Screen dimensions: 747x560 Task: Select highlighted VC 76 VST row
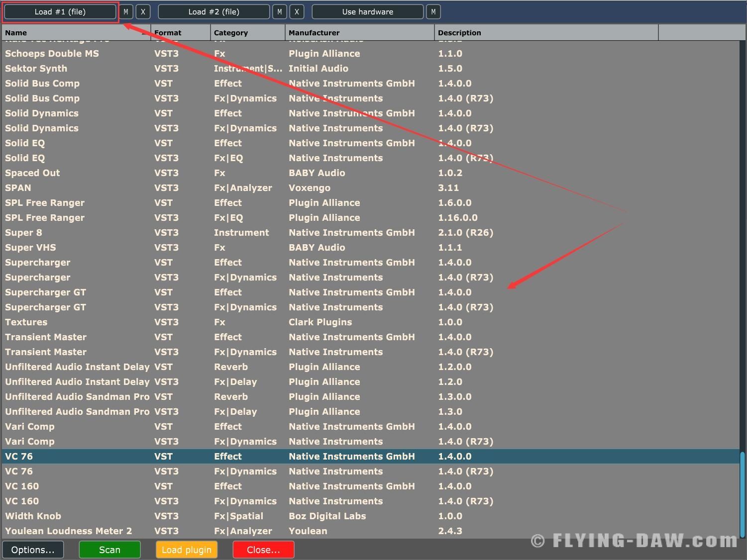click(x=370, y=457)
